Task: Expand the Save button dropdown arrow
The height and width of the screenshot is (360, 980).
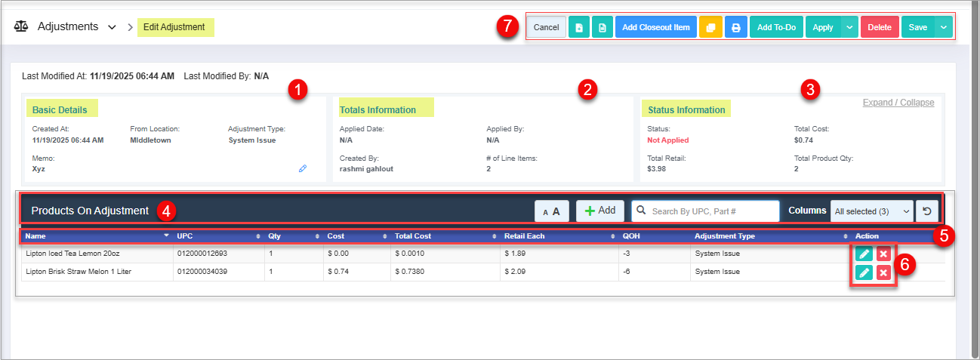Action: click(x=943, y=27)
